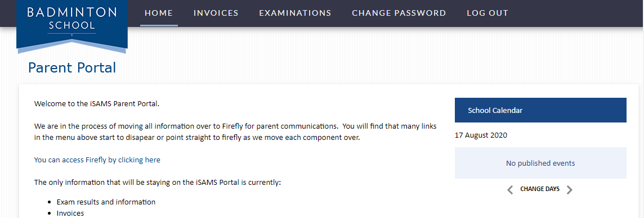Click the School Calendar panel header
The image size is (644, 218).
pyautogui.click(x=540, y=110)
